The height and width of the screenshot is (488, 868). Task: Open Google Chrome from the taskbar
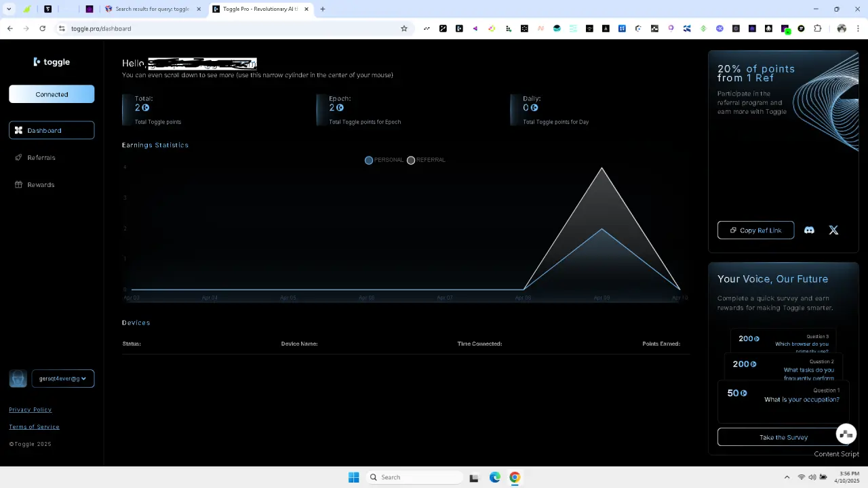515,477
